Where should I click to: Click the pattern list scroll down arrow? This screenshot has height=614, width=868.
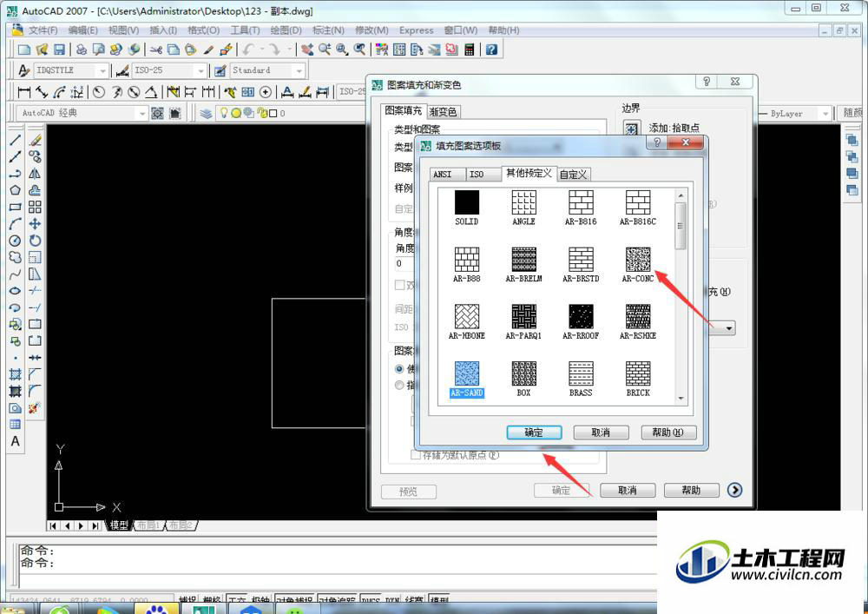click(681, 398)
